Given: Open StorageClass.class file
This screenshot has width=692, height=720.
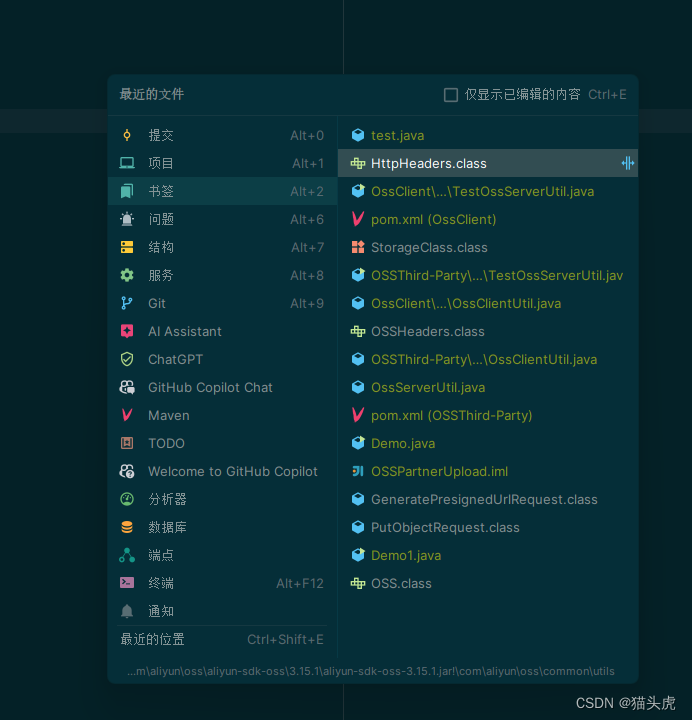Looking at the screenshot, I should (488, 248).
